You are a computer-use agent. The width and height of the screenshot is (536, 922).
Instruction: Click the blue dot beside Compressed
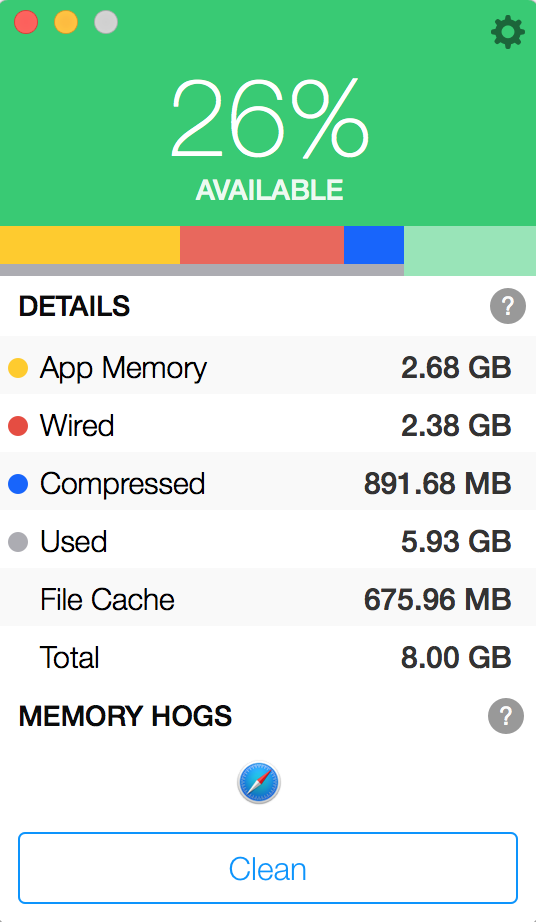pos(18,484)
